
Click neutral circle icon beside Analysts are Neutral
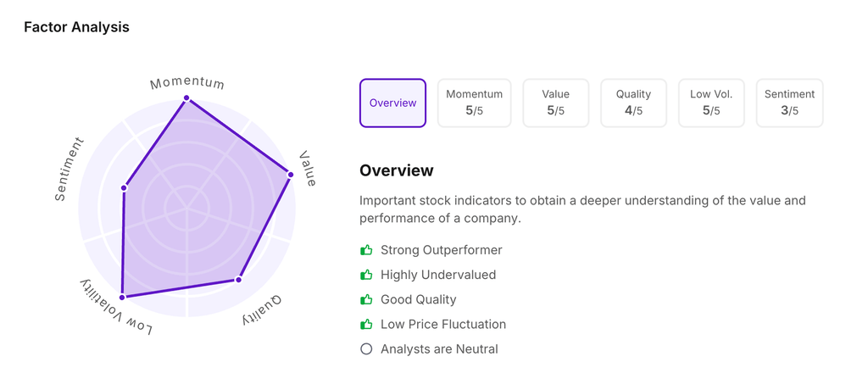(366, 348)
